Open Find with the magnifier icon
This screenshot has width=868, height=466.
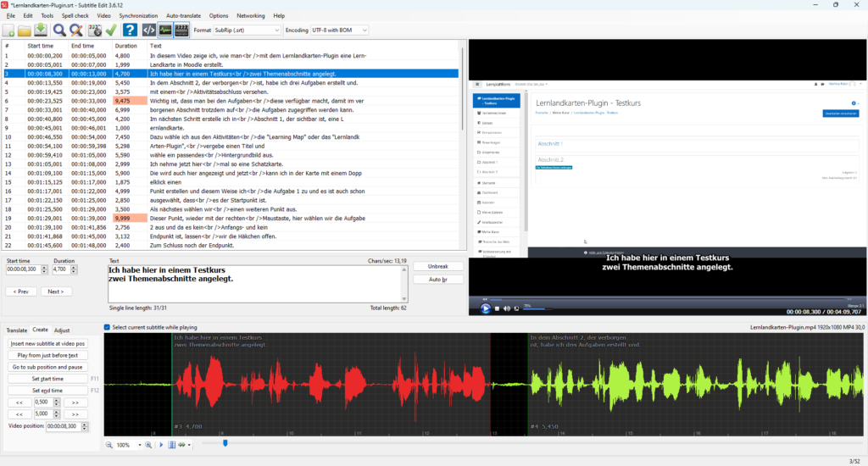(59, 31)
